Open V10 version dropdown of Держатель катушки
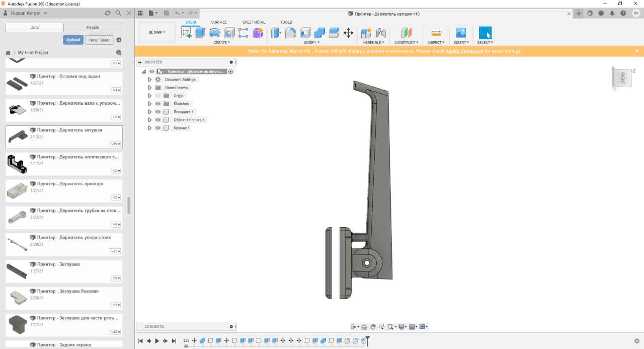 coord(116,144)
